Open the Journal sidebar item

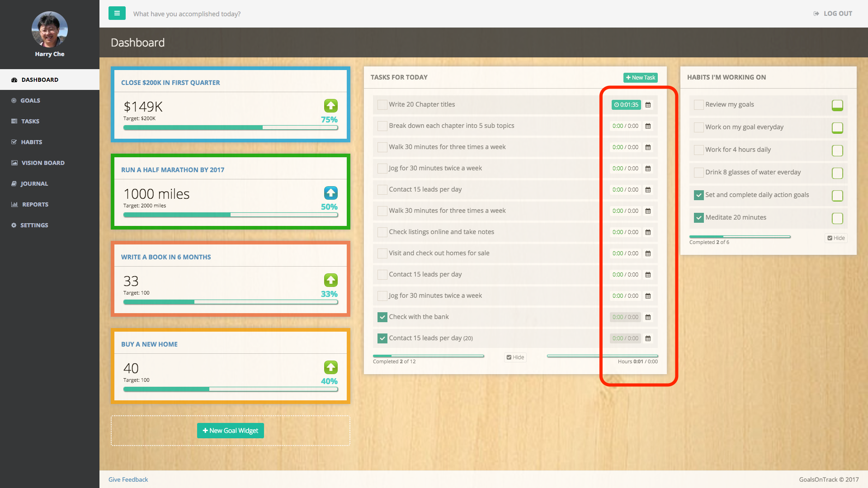34,183
